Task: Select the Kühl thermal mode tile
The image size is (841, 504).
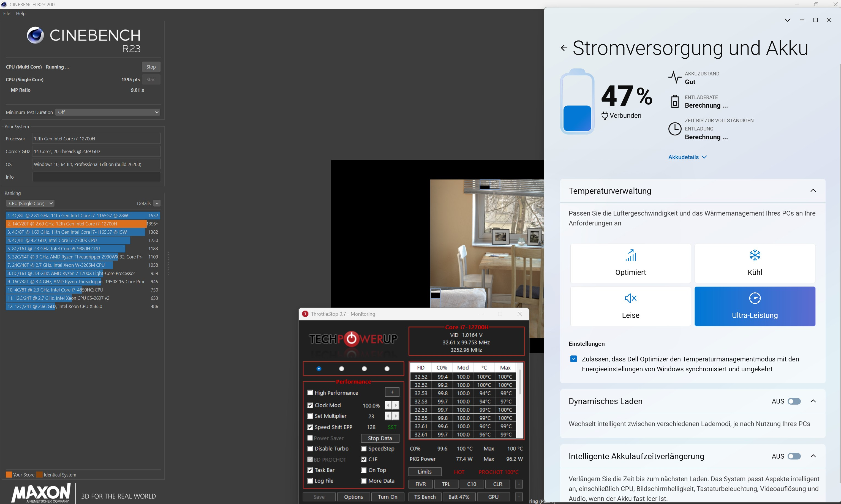Action: 755,263
